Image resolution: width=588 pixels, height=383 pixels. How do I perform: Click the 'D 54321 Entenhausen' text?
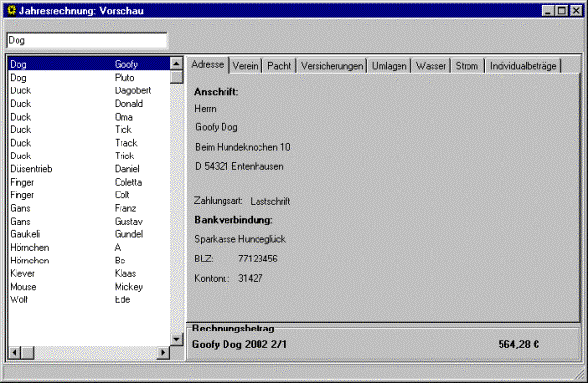[239, 166]
